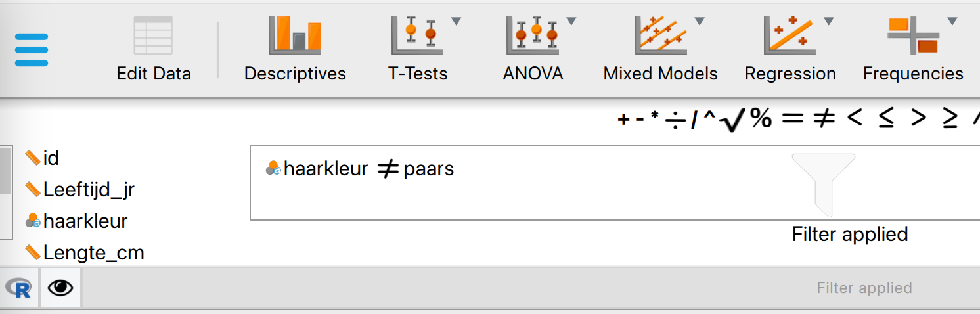The height and width of the screenshot is (314, 980).
Task: Open the Frequencies module icon
Action: pos(913,35)
